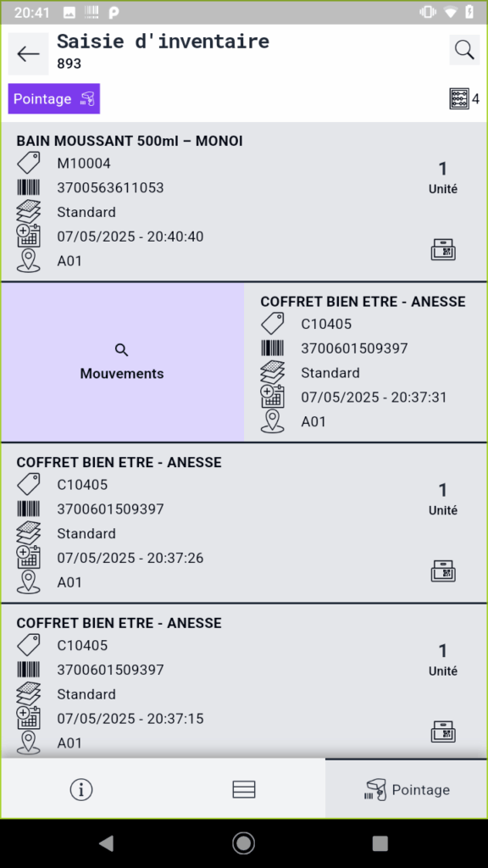This screenshot has height=868, width=488.
Task: Open the Mouvements swipe action
Action: coord(122,362)
